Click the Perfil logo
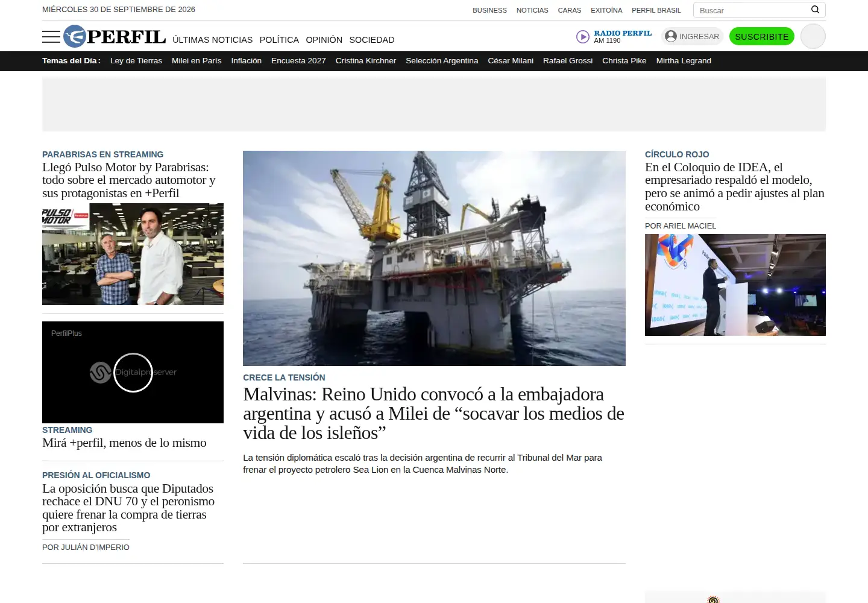Screen dimensions: 868x603 [115, 36]
